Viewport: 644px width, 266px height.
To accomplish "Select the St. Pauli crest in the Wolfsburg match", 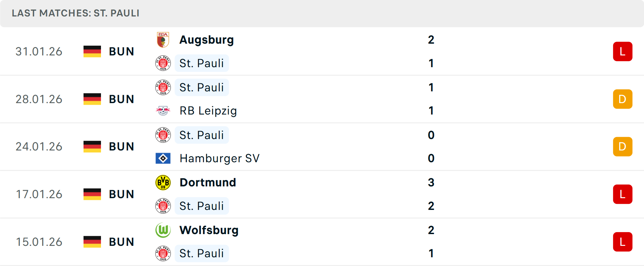I will coord(163,254).
